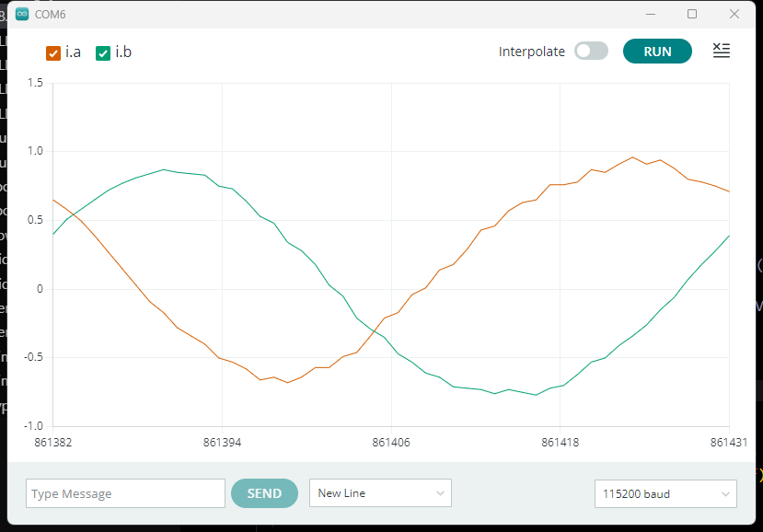Click the 861431 x-axis tick label
The height and width of the screenshot is (532, 763).
click(x=728, y=443)
